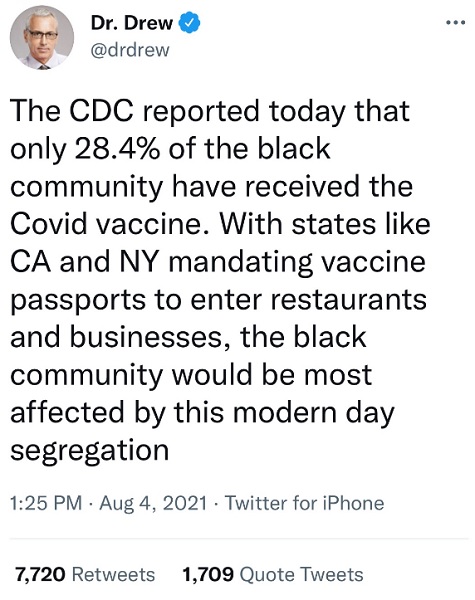Viewport: 475px width, 600px height.
Task: View the 7,720 Retweets list
Action: tap(85, 574)
